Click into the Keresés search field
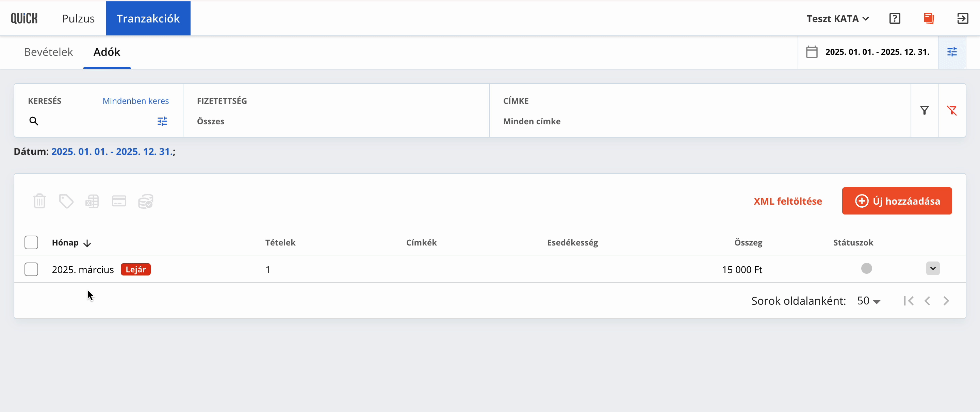The width and height of the screenshot is (980, 412). 97,121
